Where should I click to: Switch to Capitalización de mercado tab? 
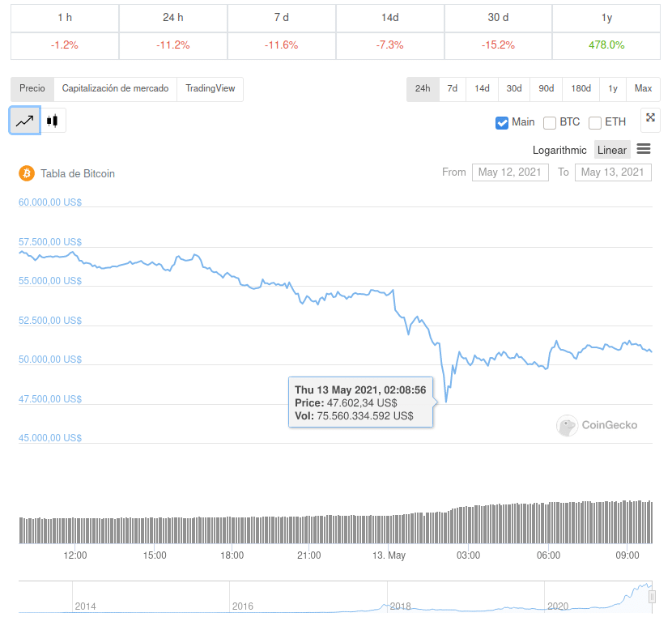(x=115, y=89)
